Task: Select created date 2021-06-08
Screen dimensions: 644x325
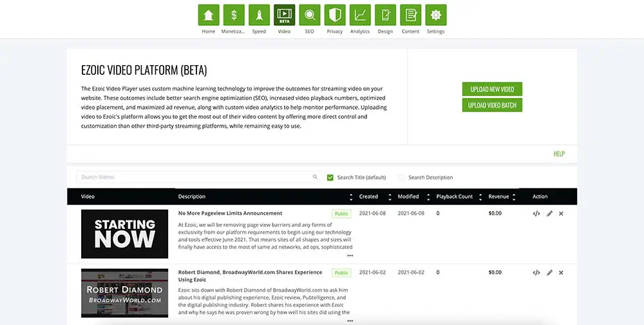Action: click(372, 213)
